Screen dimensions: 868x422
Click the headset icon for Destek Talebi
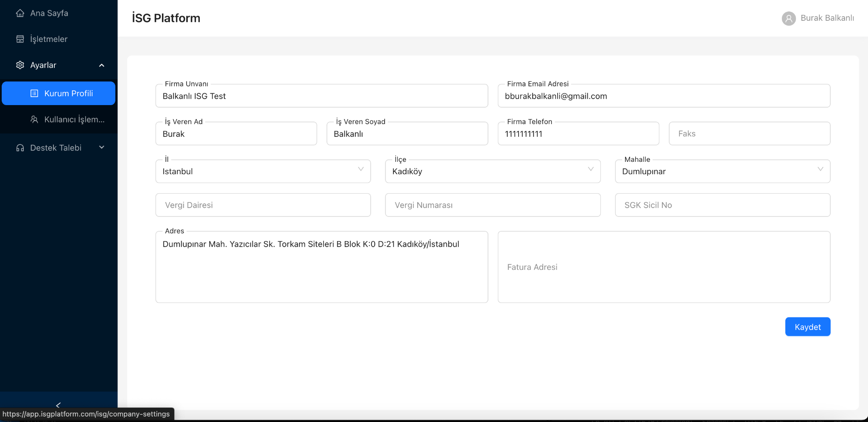(x=20, y=148)
